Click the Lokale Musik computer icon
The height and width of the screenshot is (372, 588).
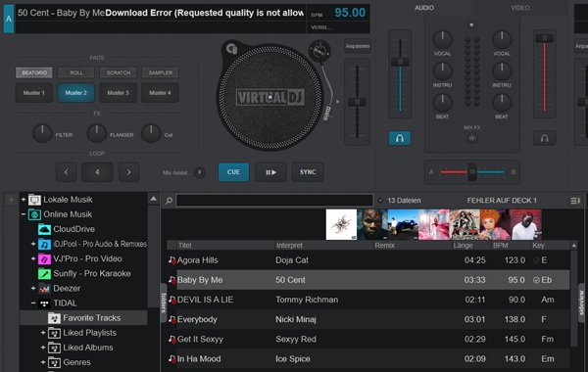34,200
